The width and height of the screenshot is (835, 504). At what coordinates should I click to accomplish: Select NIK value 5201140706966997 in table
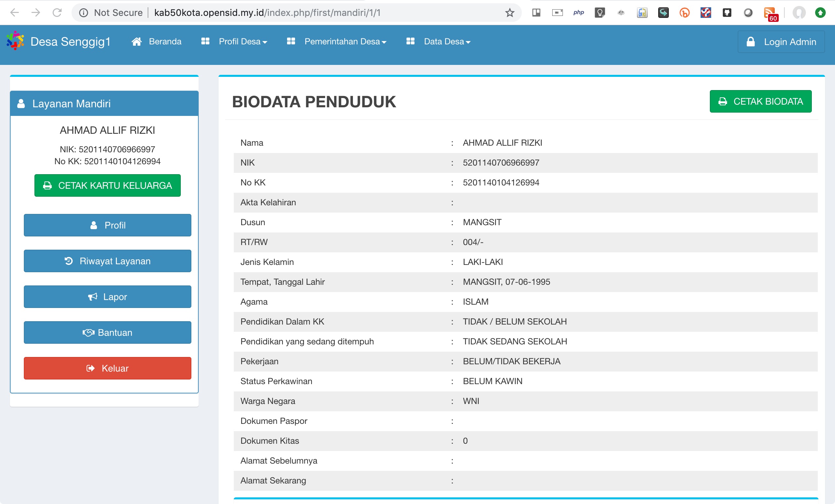click(501, 163)
